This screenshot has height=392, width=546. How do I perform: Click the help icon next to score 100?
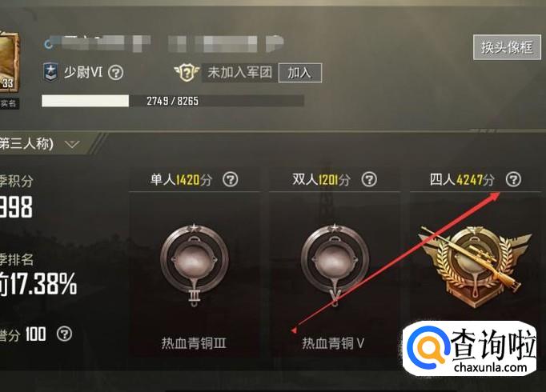point(64,334)
